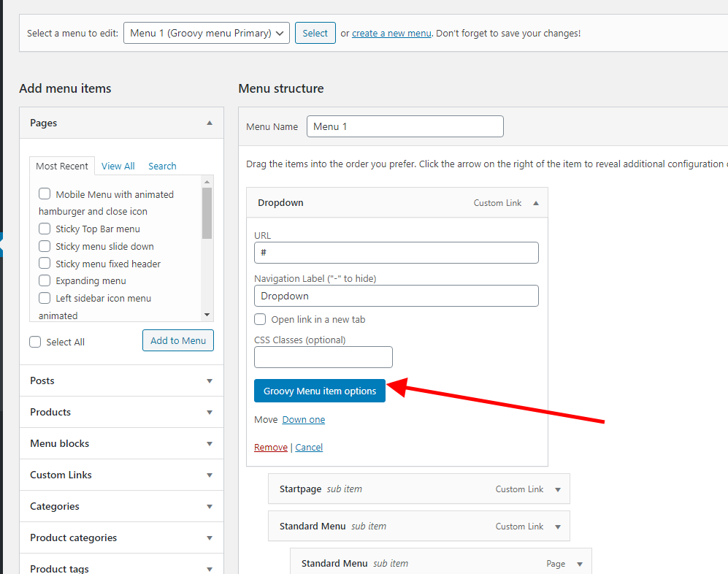Expand the Startpage sub item settings
The image size is (728, 574).
point(558,489)
